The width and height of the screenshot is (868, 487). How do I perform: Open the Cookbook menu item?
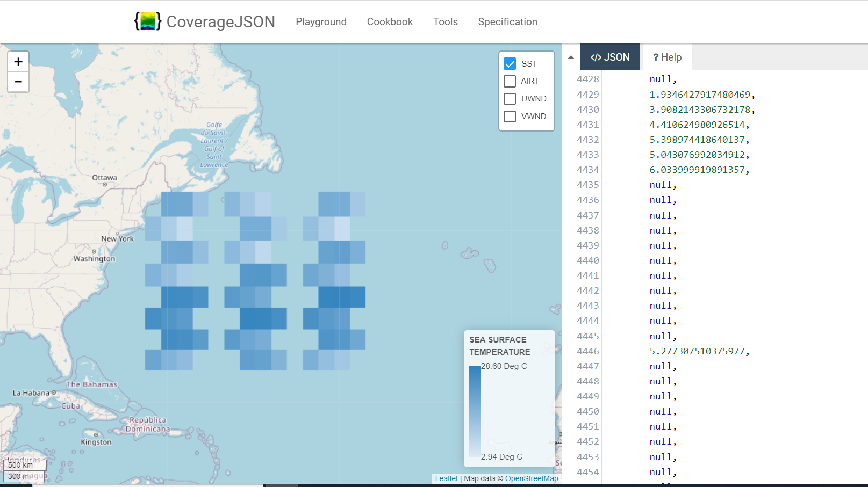(x=389, y=21)
